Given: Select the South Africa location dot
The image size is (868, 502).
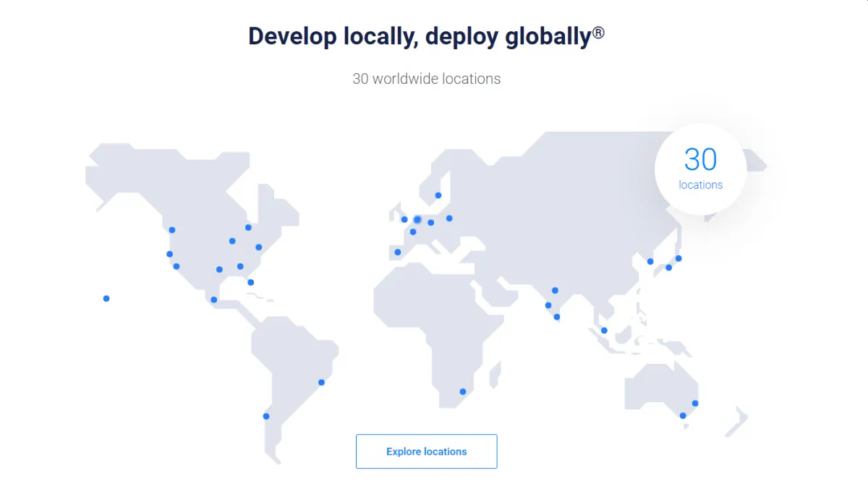Looking at the screenshot, I should coord(463,392).
